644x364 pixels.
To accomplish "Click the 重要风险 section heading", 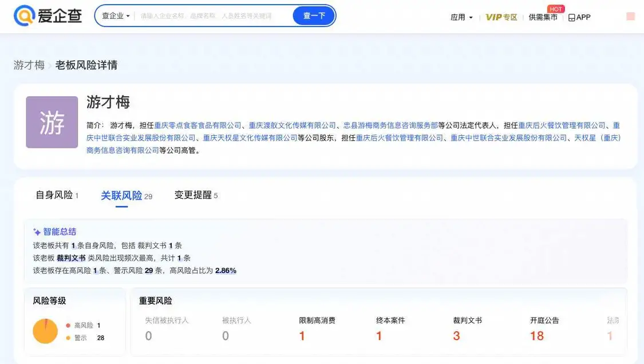I will (x=155, y=300).
